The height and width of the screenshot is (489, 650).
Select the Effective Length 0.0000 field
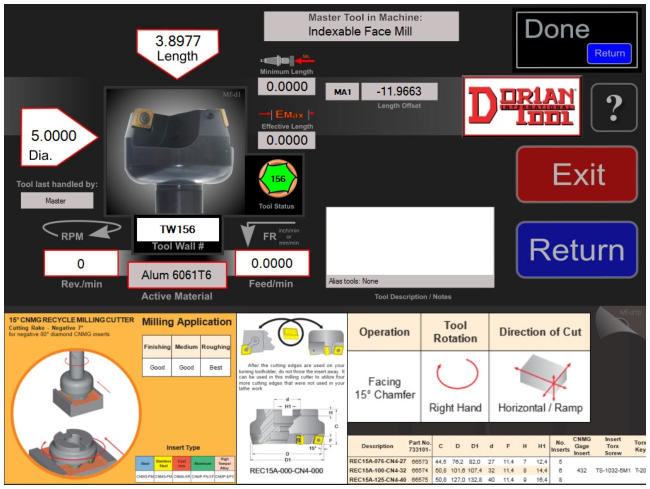tap(286, 140)
